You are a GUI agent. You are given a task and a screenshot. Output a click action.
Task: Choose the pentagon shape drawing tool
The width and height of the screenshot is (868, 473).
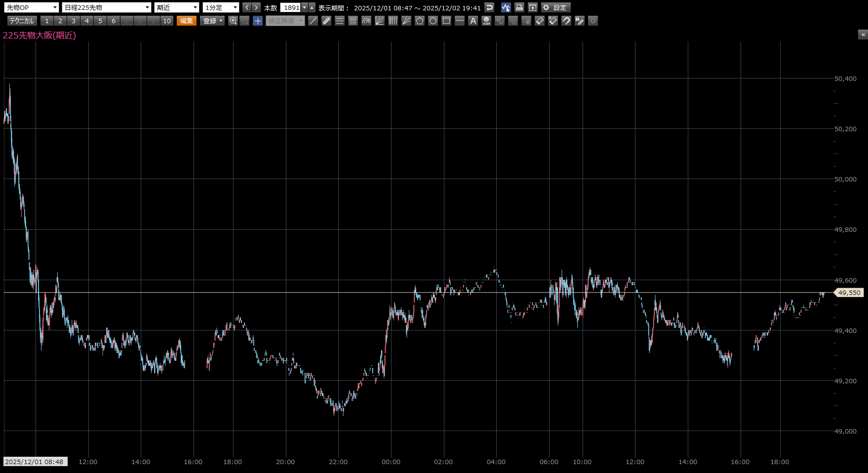point(420,21)
